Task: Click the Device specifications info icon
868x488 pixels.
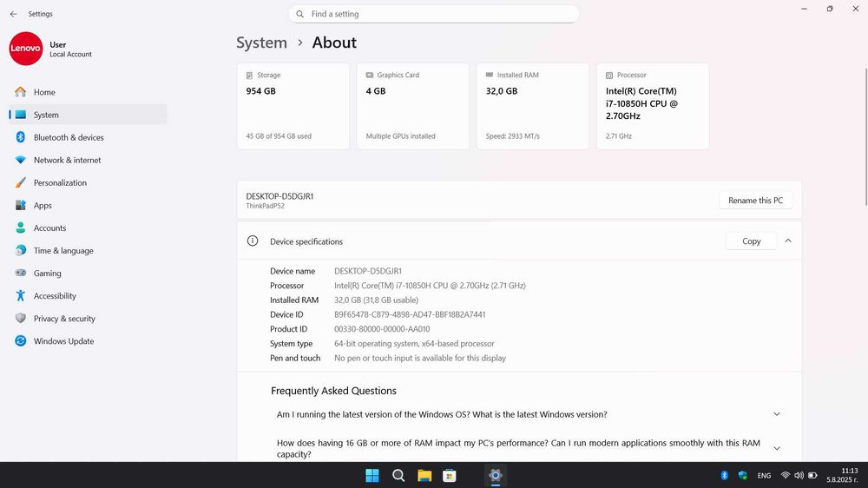Action: tap(253, 241)
